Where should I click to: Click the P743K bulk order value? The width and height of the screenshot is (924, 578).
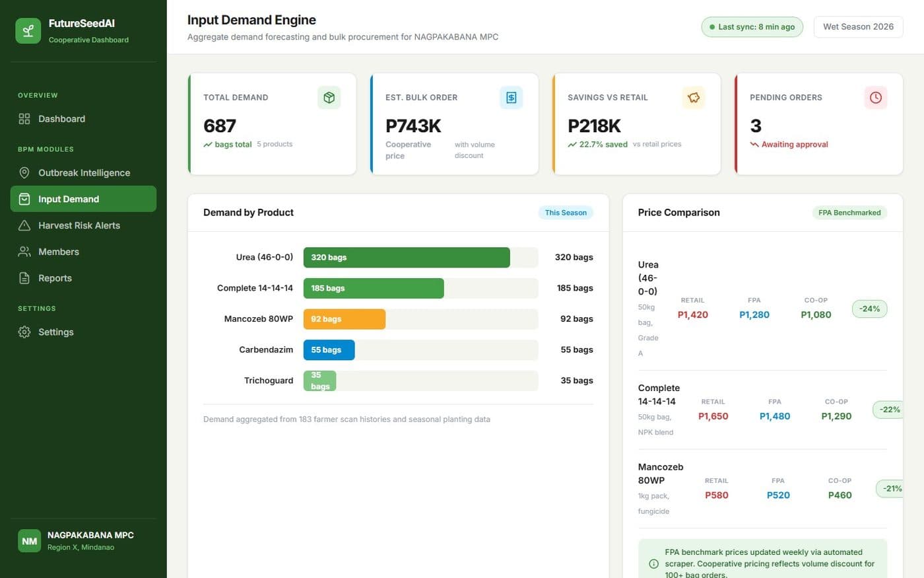[x=413, y=126]
